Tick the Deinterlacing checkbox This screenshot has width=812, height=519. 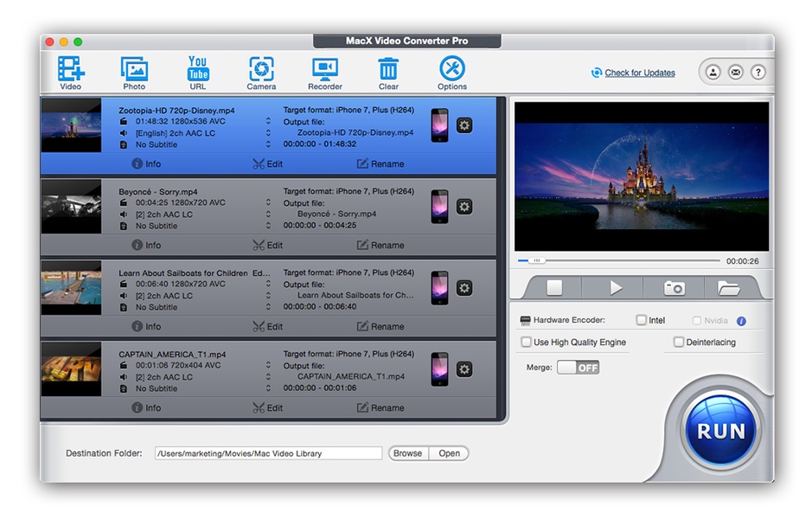[679, 343]
